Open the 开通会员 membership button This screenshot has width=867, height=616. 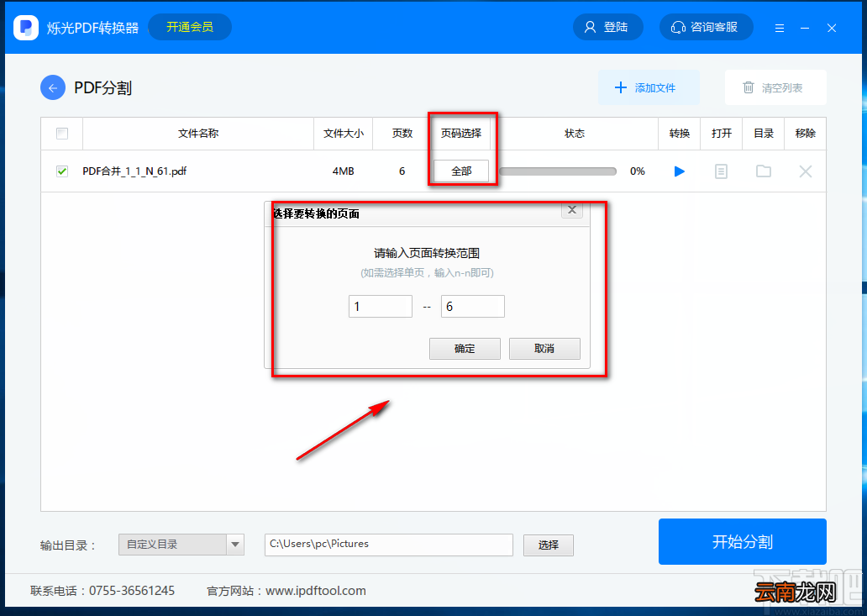click(190, 27)
